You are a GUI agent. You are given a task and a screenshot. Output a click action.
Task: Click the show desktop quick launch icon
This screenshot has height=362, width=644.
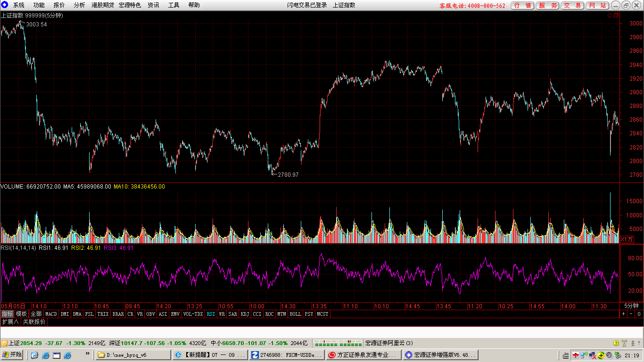click(34, 355)
